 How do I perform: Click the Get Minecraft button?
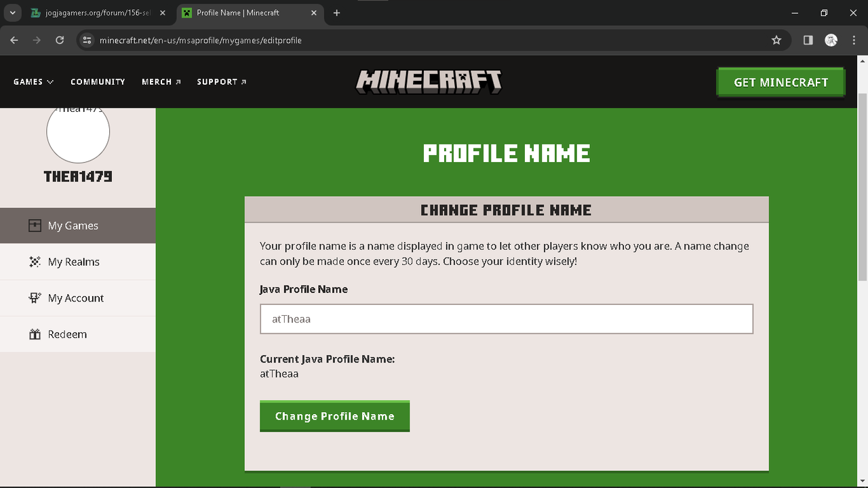point(781,82)
